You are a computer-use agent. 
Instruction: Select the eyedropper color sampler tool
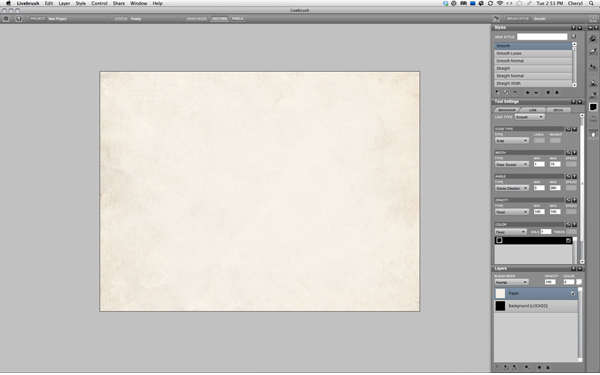tap(593, 95)
